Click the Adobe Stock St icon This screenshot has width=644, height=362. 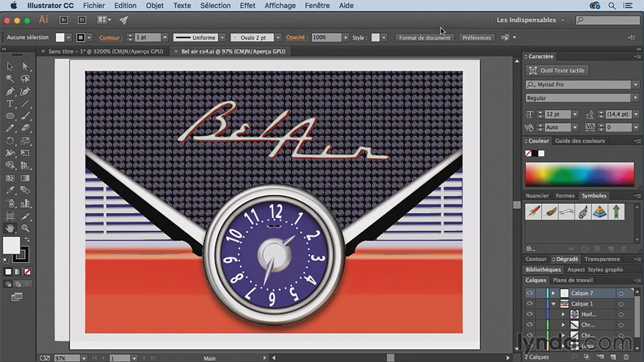click(82, 20)
